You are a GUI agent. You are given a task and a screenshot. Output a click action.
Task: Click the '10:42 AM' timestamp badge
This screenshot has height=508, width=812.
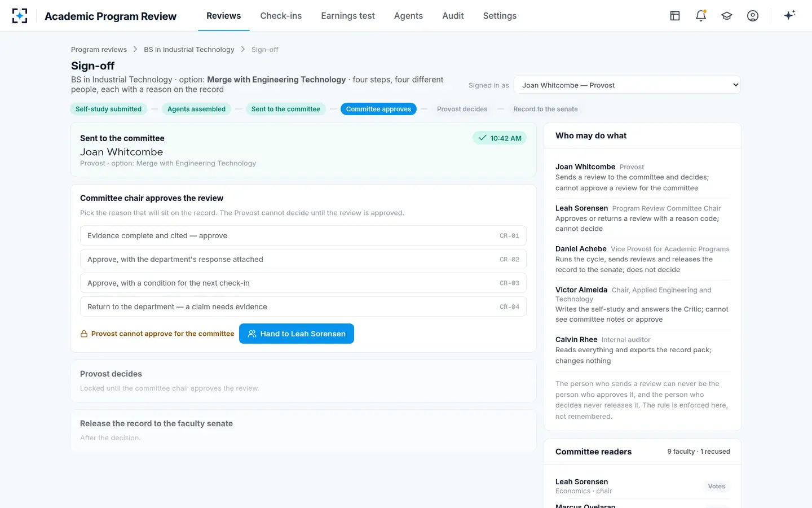[500, 138]
